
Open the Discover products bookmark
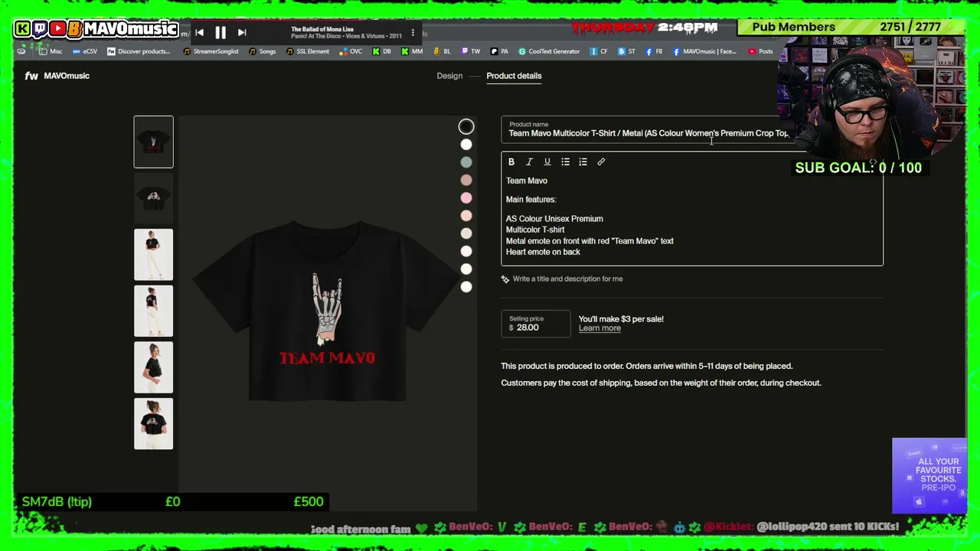coord(139,51)
